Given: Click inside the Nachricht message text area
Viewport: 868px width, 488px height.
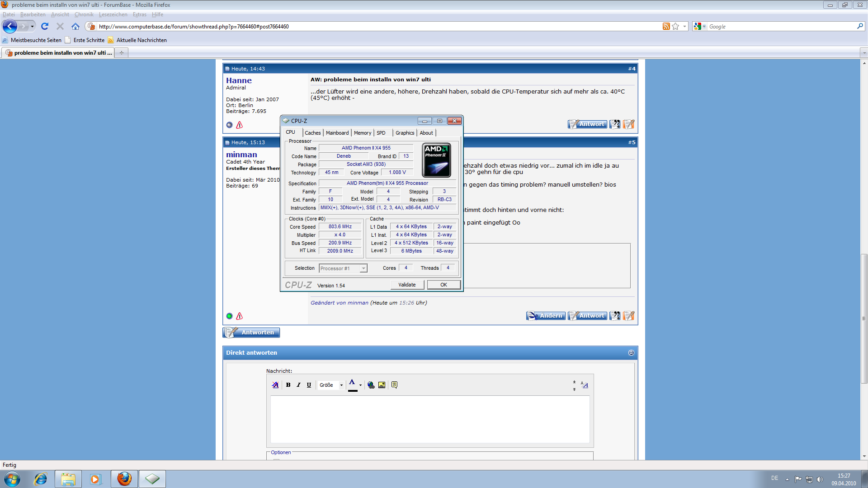Looking at the screenshot, I should (x=429, y=419).
